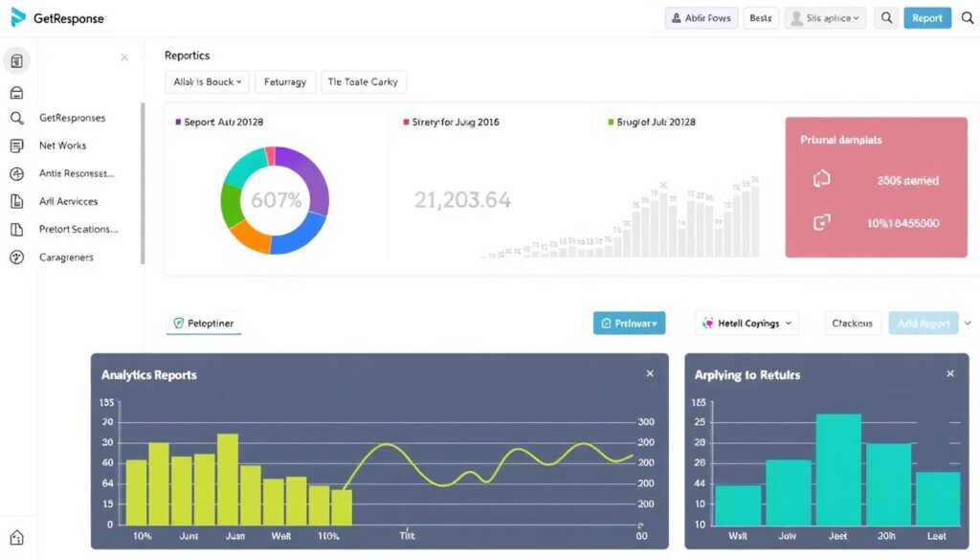Open the Hetell Coyings dropdown
Viewport: 980px width, 560px height.
[746, 324]
